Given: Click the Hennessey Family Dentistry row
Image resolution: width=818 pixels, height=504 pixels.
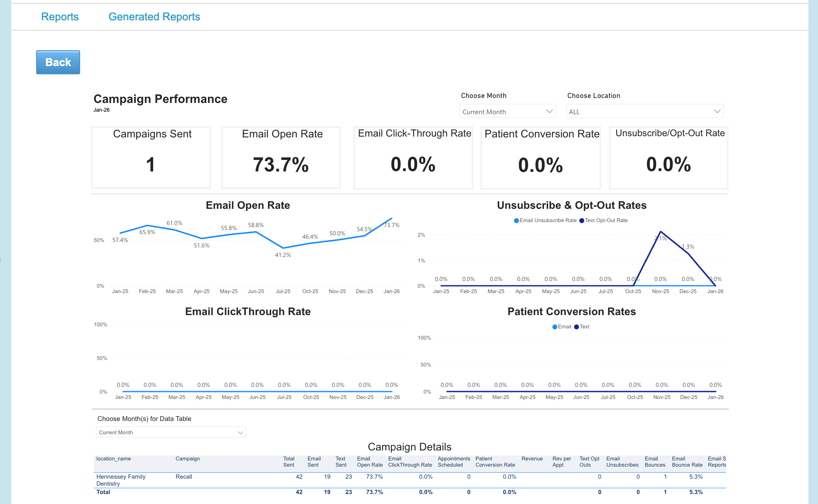Looking at the screenshot, I should (x=120, y=480).
